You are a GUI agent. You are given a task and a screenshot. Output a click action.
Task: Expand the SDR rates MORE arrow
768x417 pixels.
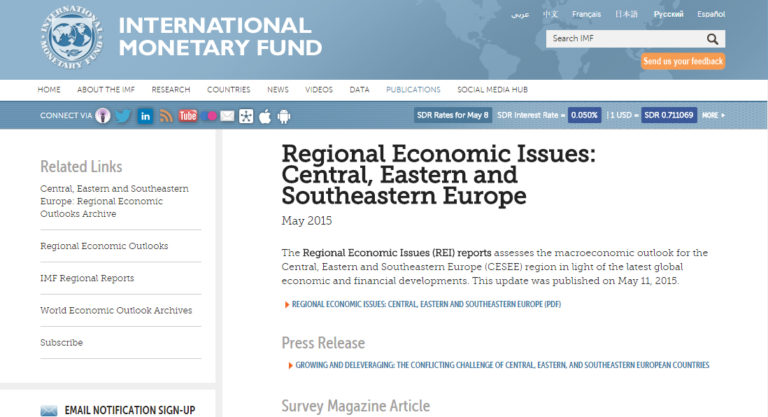[713, 115]
